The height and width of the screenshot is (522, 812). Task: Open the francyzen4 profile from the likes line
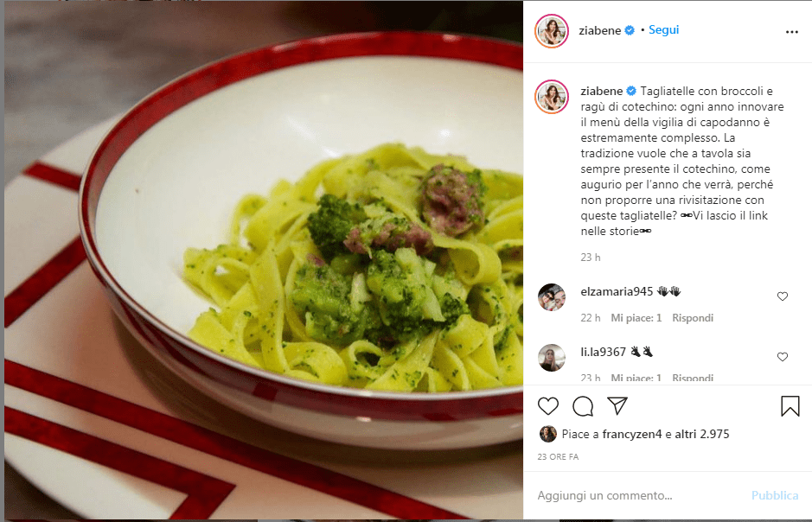point(632,434)
